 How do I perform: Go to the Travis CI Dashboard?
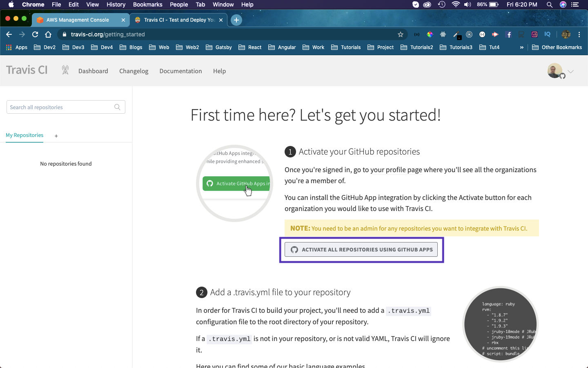coord(93,71)
